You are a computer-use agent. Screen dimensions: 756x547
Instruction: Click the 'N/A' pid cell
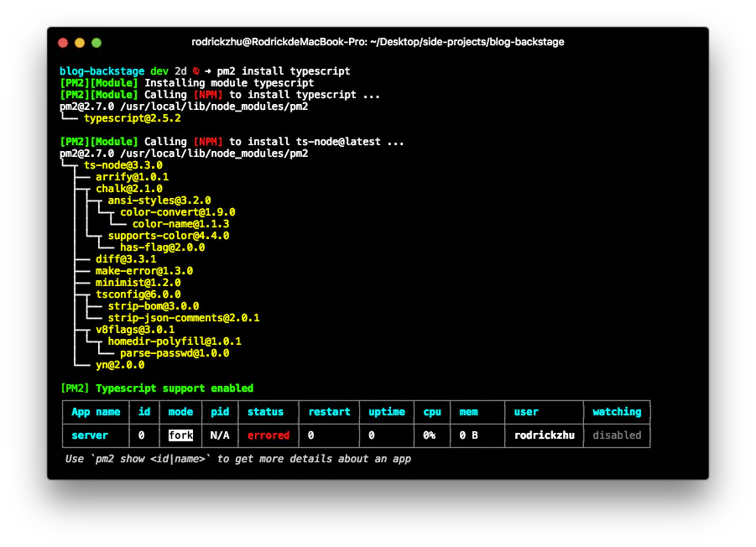point(220,435)
